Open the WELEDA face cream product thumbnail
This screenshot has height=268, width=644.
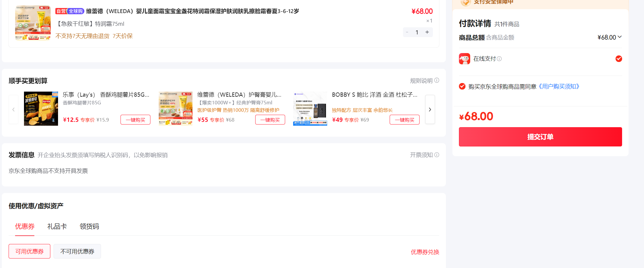[x=33, y=23]
